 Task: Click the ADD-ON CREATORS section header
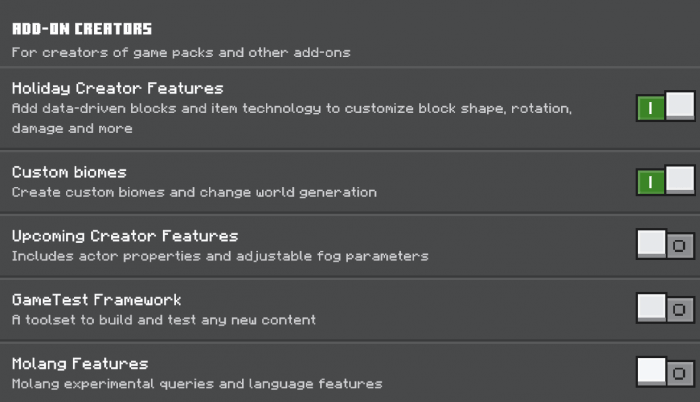click(82, 30)
